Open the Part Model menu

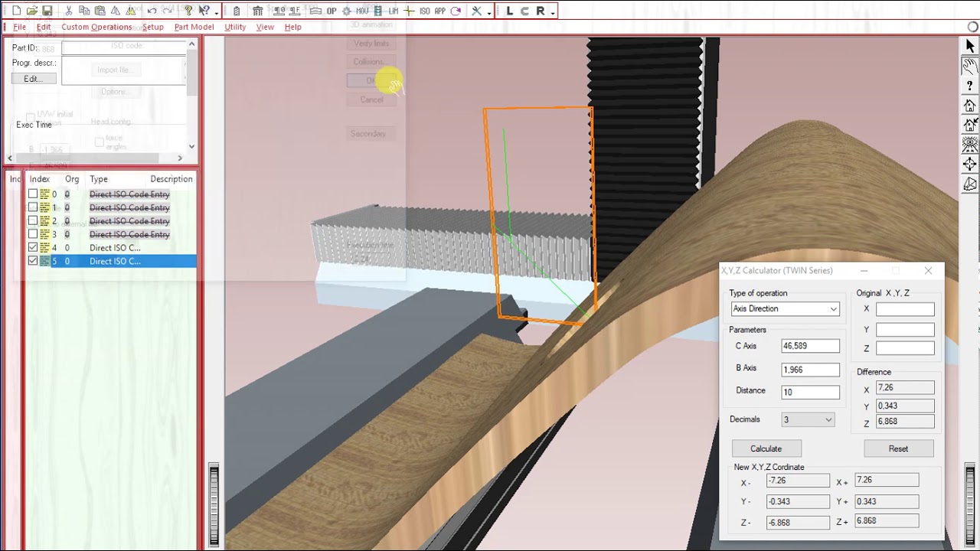(194, 27)
